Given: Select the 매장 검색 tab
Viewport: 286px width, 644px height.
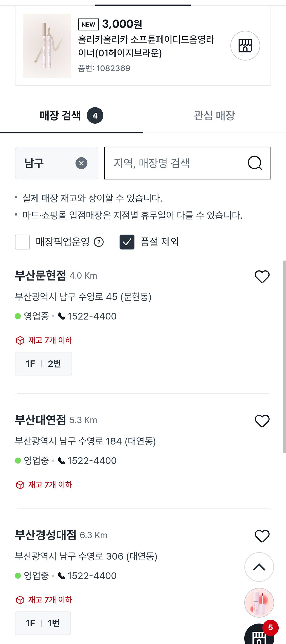Looking at the screenshot, I should click(x=71, y=116).
